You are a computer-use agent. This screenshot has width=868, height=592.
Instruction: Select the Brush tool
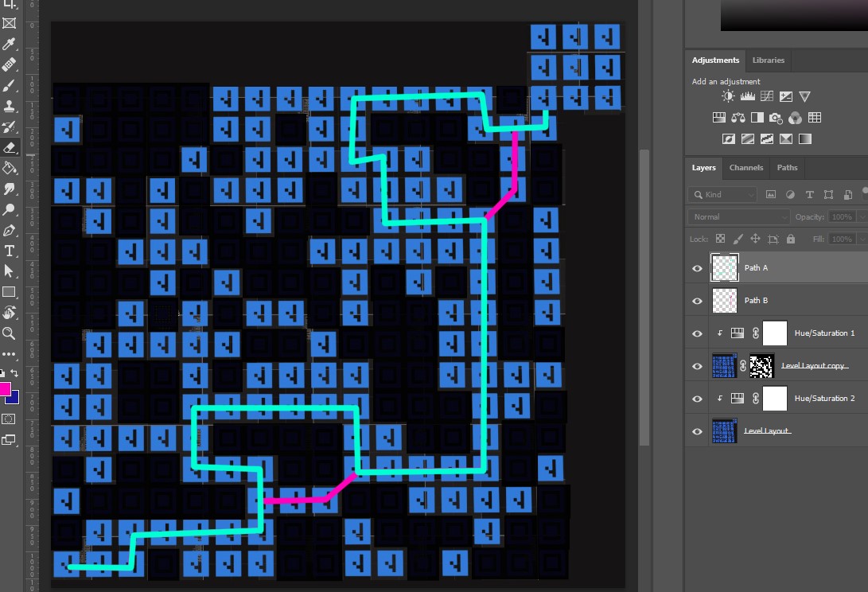click(x=9, y=85)
